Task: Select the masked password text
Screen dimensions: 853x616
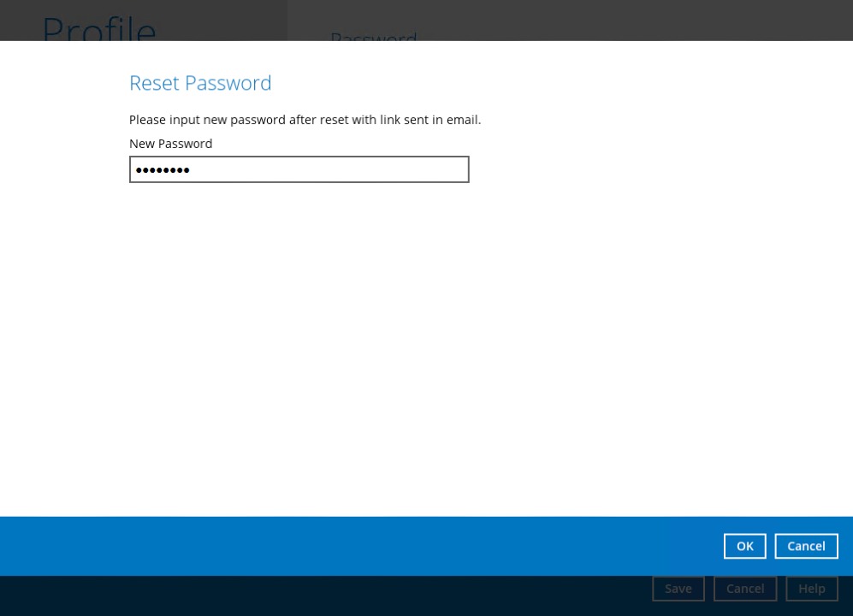Action: pyautogui.click(x=163, y=170)
